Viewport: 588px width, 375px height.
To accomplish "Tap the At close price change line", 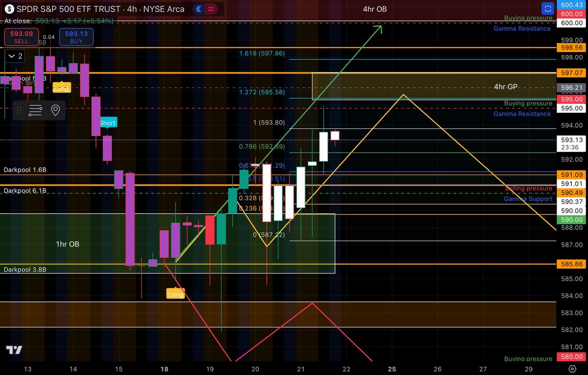I will click(59, 21).
